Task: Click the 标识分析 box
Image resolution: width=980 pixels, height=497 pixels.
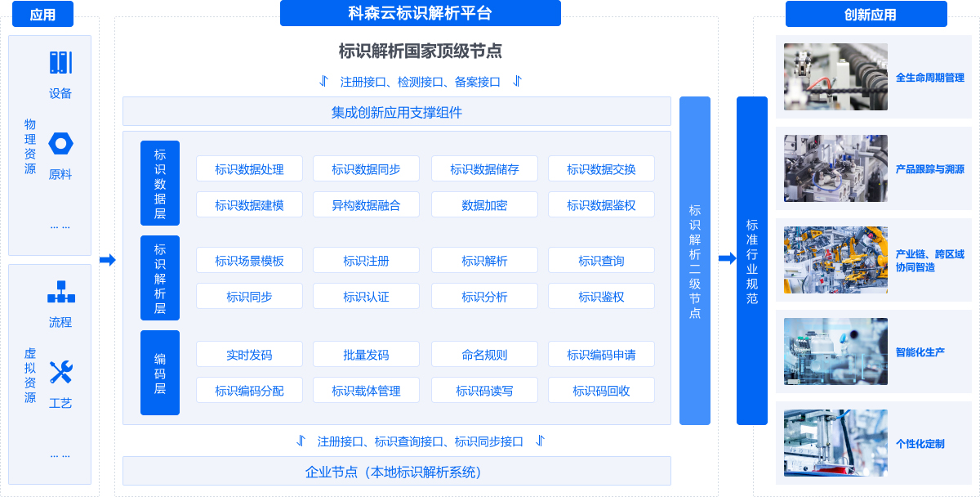Action: coord(484,297)
